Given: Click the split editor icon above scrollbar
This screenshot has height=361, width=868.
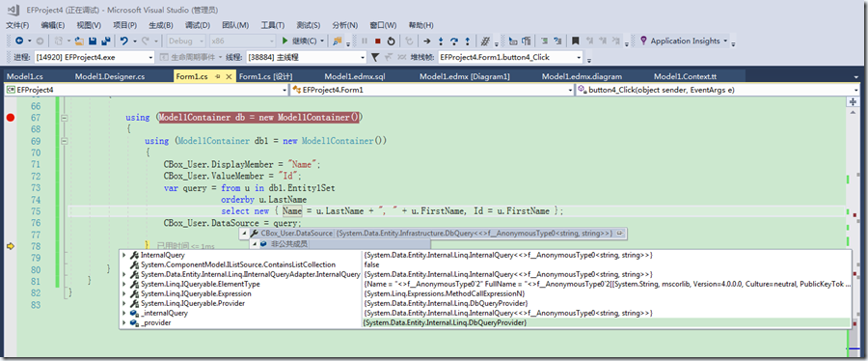Looking at the screenshot, I should point(853,102).
